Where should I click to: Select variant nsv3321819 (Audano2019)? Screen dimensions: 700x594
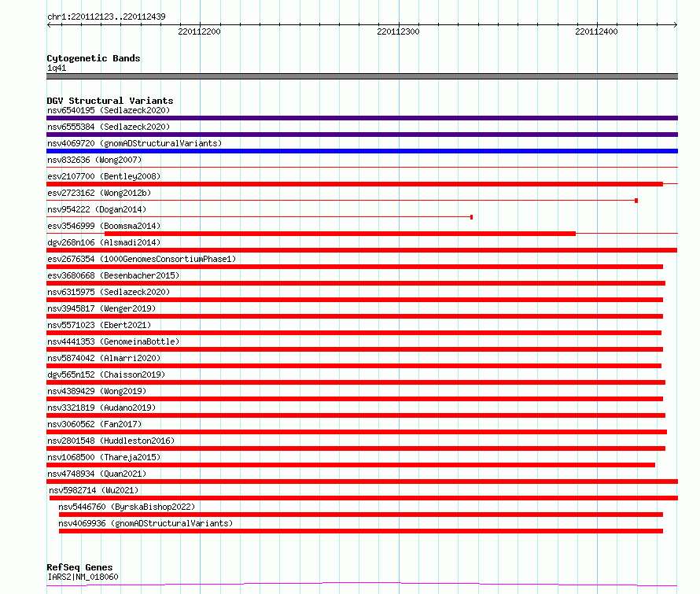tap(101, 408)
